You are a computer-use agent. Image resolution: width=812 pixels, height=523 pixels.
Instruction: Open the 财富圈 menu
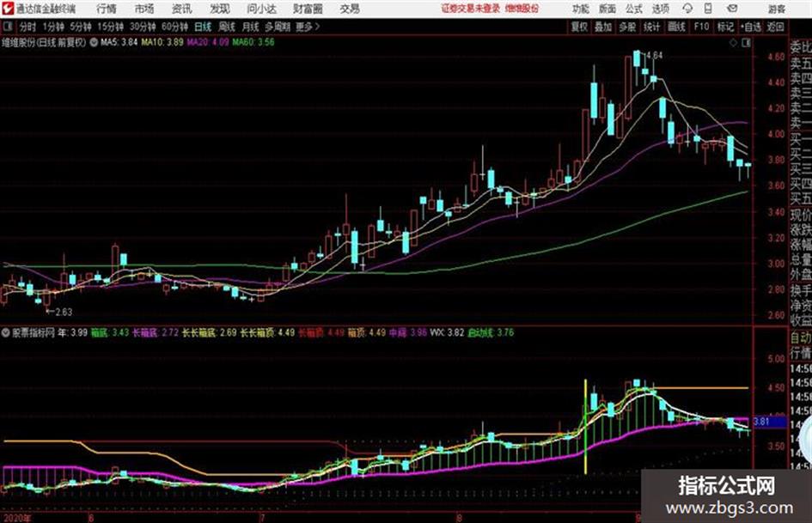tap(308, 9)
